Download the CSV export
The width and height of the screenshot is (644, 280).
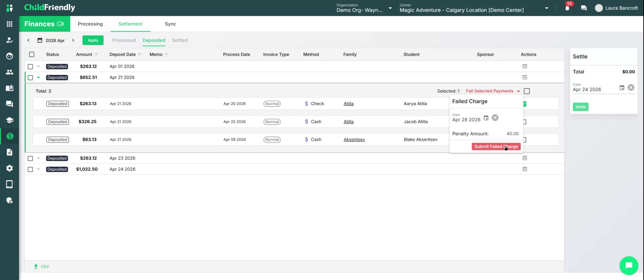click(x=41, y=267)
